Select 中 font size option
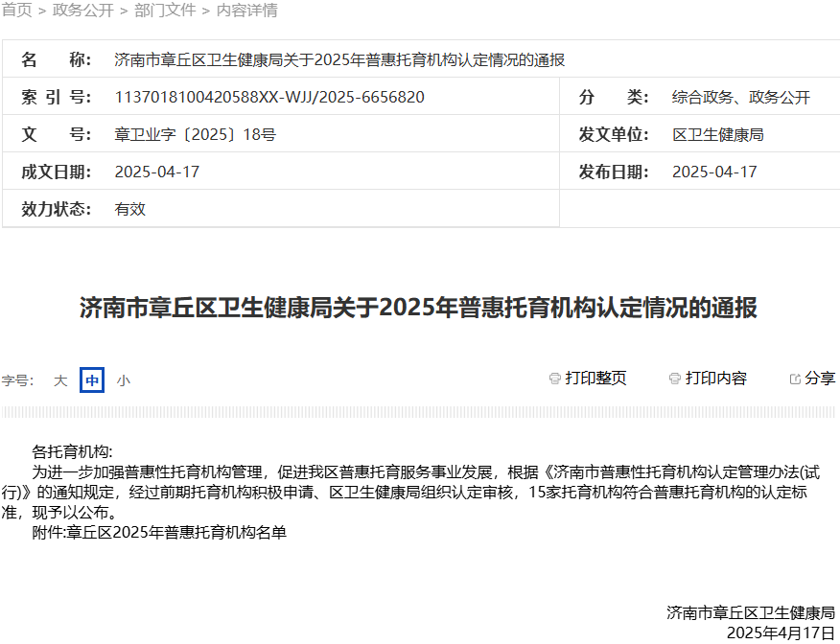This screenshot has width=840, height=644. click(x=91, y=380)
